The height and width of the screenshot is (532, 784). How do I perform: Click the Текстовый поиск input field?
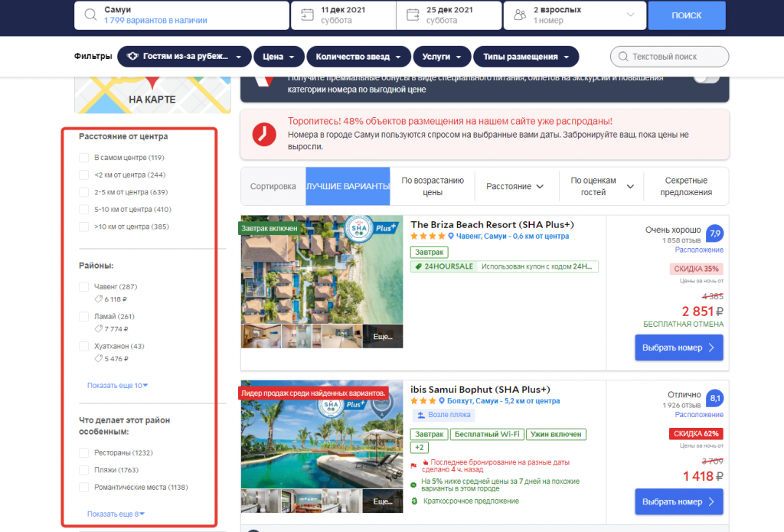669,57
